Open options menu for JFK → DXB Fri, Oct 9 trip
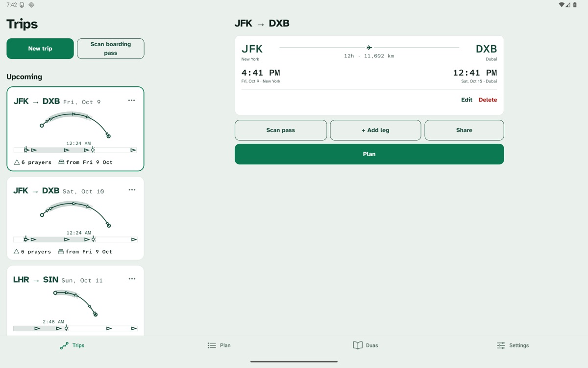This screenshot has width=588, height=368. 131,101
